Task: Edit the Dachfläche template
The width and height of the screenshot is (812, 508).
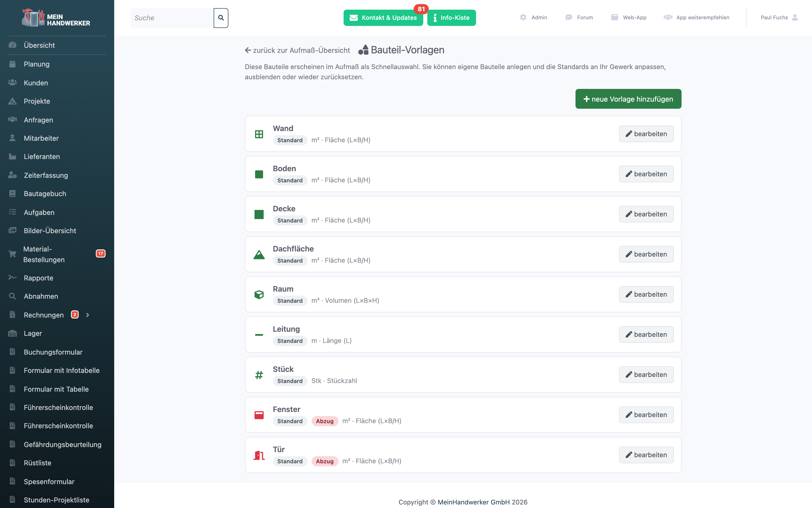Action: (646, 254)
